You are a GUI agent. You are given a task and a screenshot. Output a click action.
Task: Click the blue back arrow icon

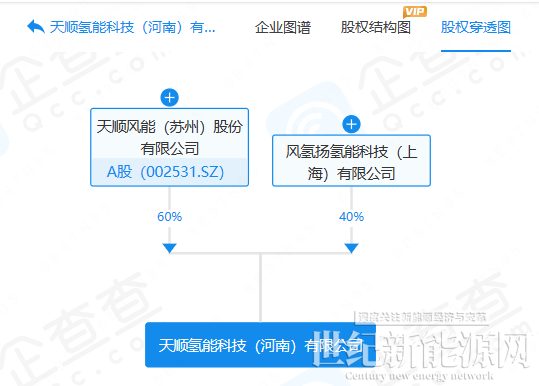(x=36, y=27)
